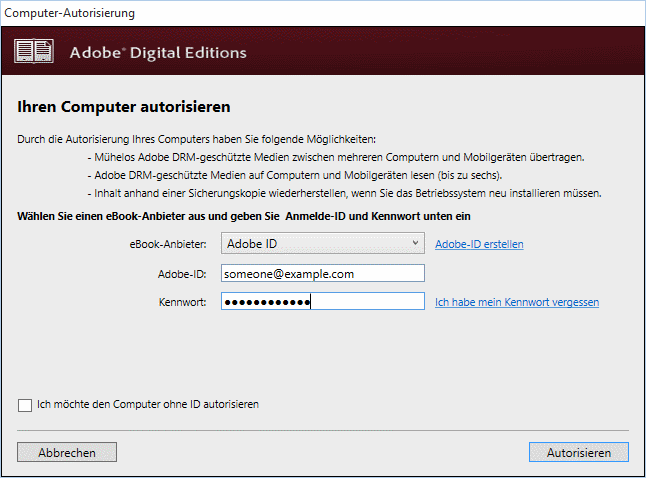Click the 'eBook-Anbieter:' field label
The width and height of the screenshot is (646, 478).
tap(168, 244)
